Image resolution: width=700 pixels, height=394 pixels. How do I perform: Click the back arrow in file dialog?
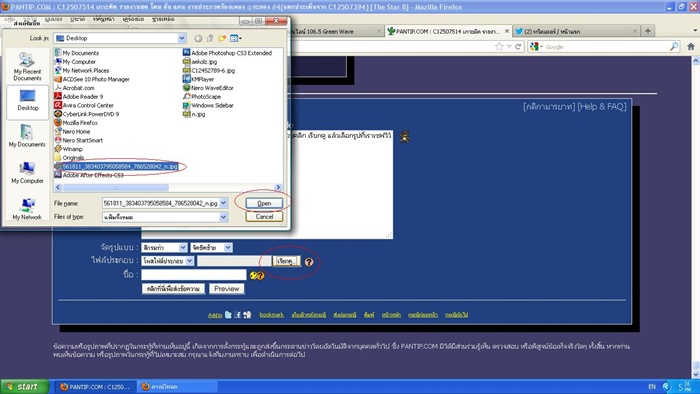[198, 38]
